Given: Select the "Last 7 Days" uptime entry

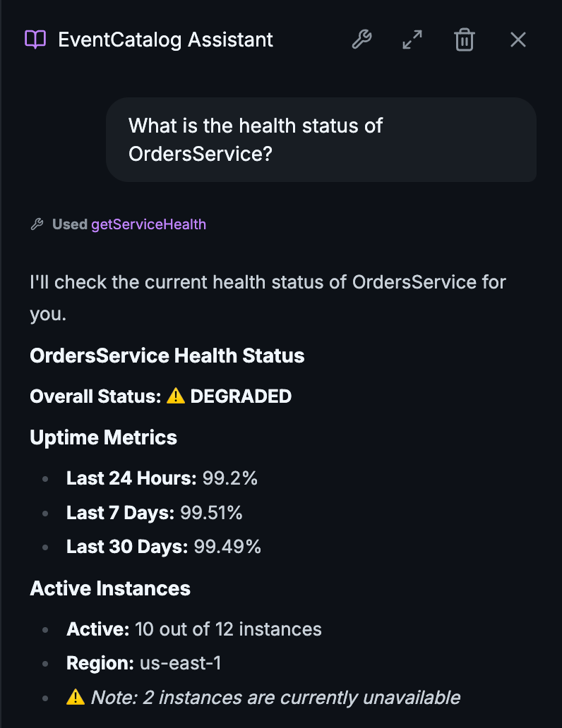Looking at the screenshot, I should (154, 513).
